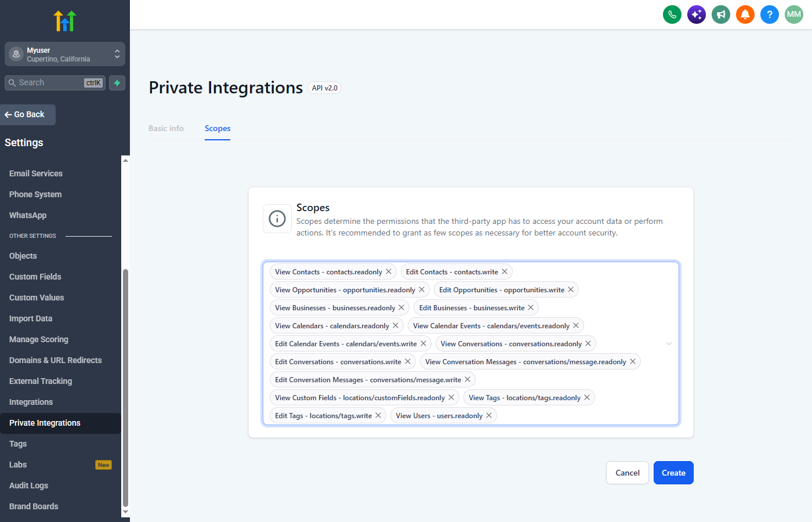Click the green lightning quick actions icon
This screenshot has height=522, width=812.
pos(117,83)
